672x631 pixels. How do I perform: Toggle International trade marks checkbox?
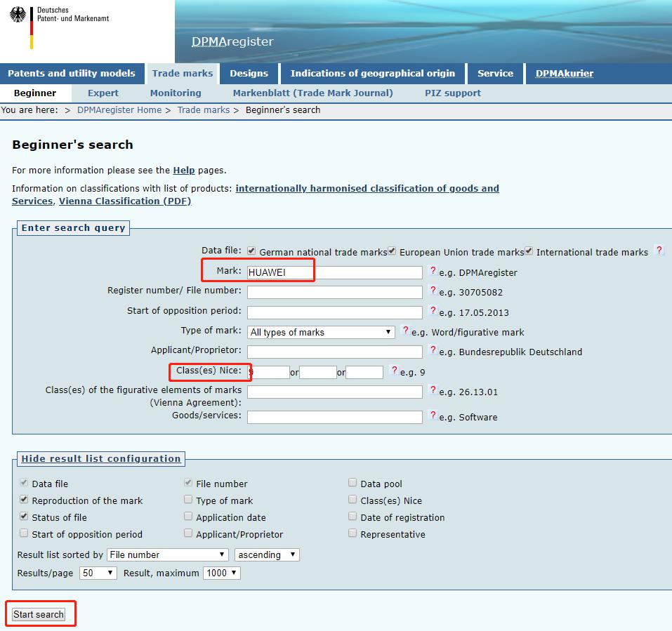[x=529, y=251]
